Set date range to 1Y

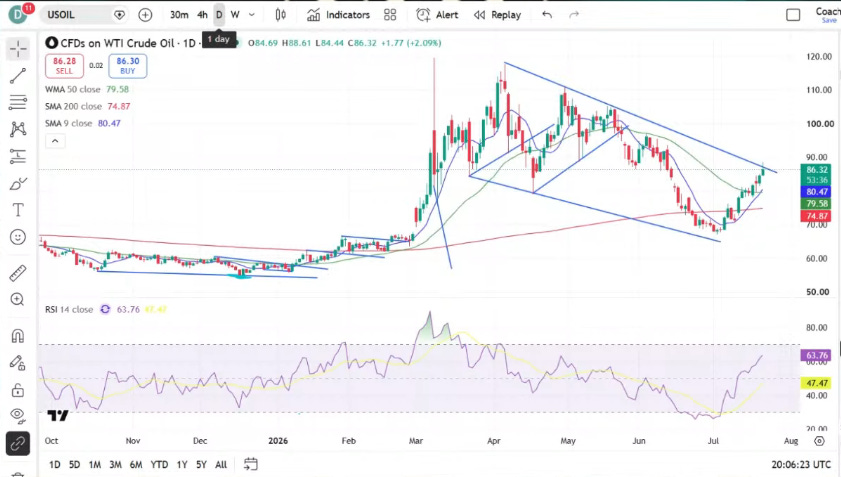182,465
